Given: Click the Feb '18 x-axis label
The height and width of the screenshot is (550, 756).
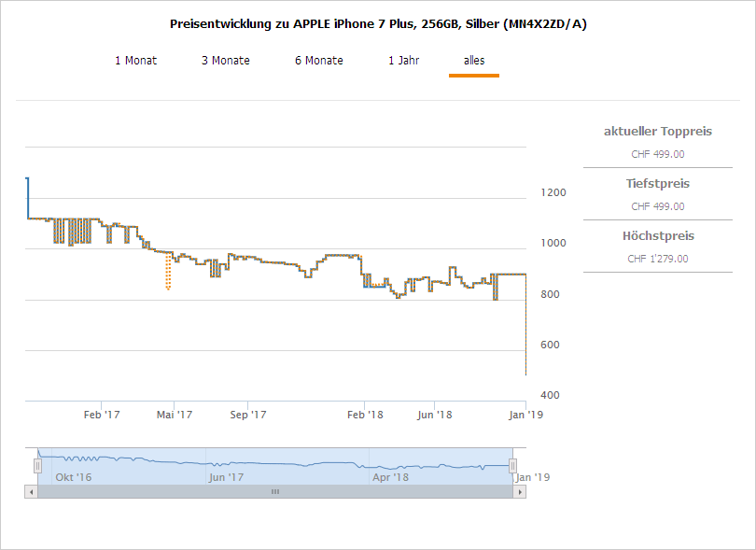Looking at the screenshot, I should tap(365, 415).
